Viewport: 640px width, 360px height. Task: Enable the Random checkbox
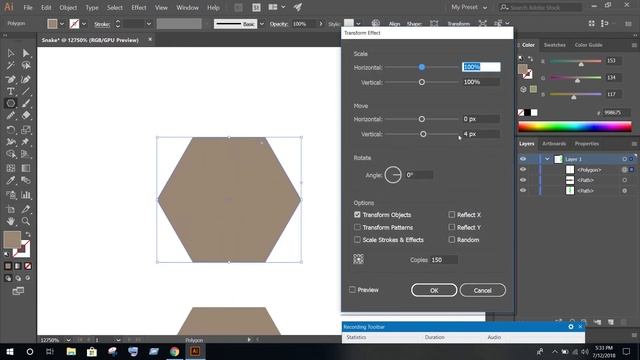451,240
